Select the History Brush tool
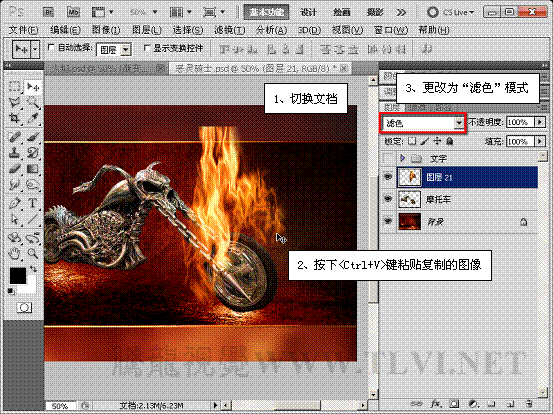This screenshot has height=414, width=553. [33, 153]
